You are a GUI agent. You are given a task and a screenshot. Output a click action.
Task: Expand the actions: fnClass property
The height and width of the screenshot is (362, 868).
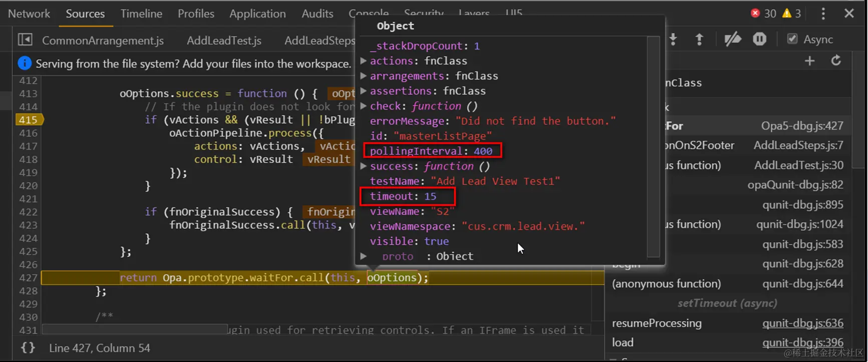tap(364, 61)
